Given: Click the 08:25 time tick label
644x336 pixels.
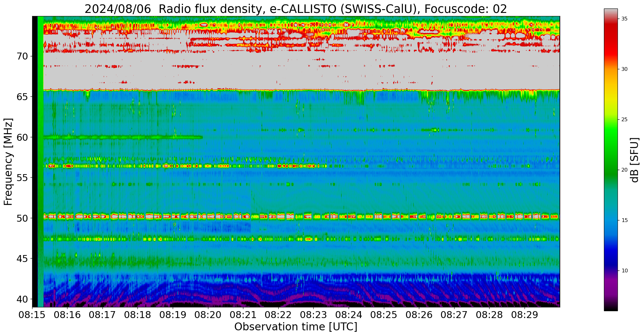Looking at the screenshot, I should pyautogui.click(x=384, y=315).
